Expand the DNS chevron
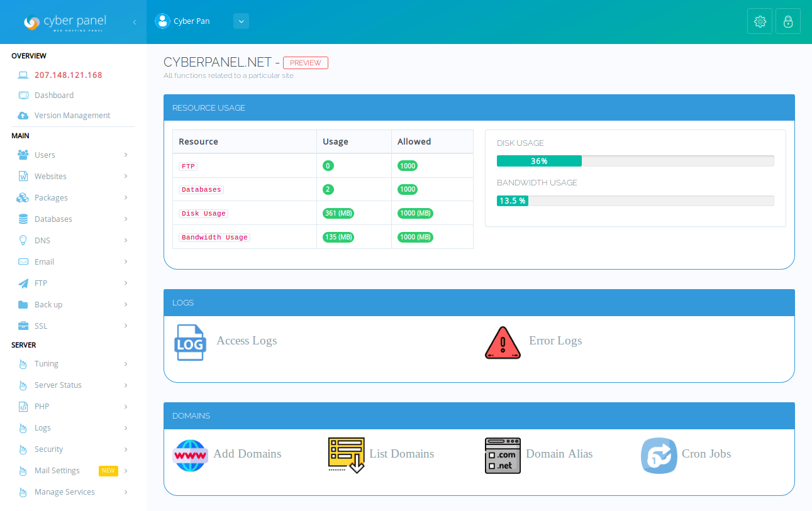The height and width of the screenshot is (511, 812). [126, 240]
